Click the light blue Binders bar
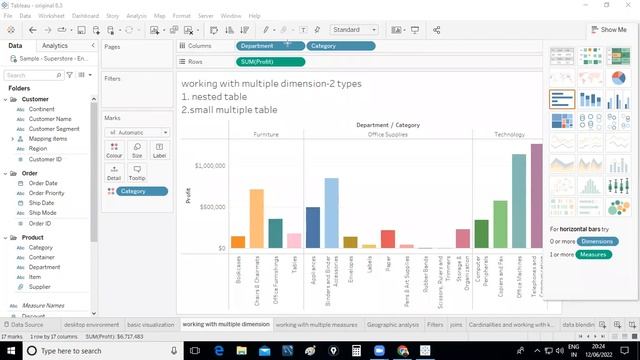Viewport: 640px width, 360px height. tap(331, 213)
